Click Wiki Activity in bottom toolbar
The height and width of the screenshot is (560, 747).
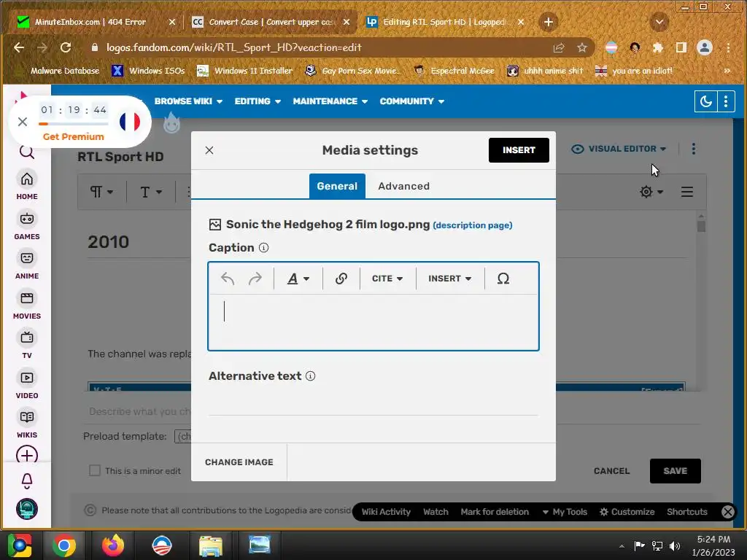click(x=386, y=512)
